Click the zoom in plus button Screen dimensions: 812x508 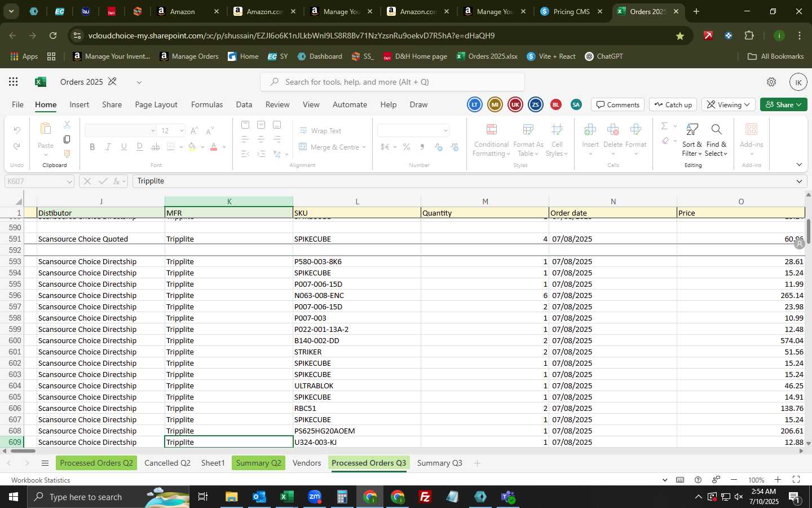(778, 480)
